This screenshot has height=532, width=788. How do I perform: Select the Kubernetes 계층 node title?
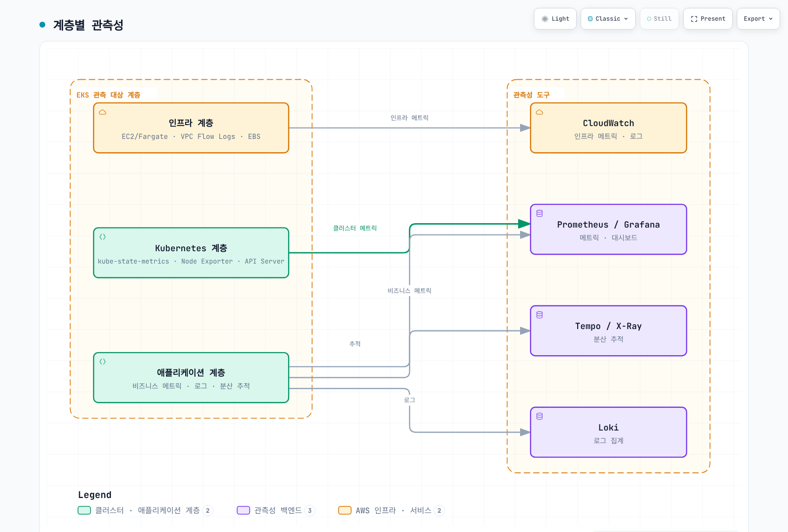click(191, 248)
